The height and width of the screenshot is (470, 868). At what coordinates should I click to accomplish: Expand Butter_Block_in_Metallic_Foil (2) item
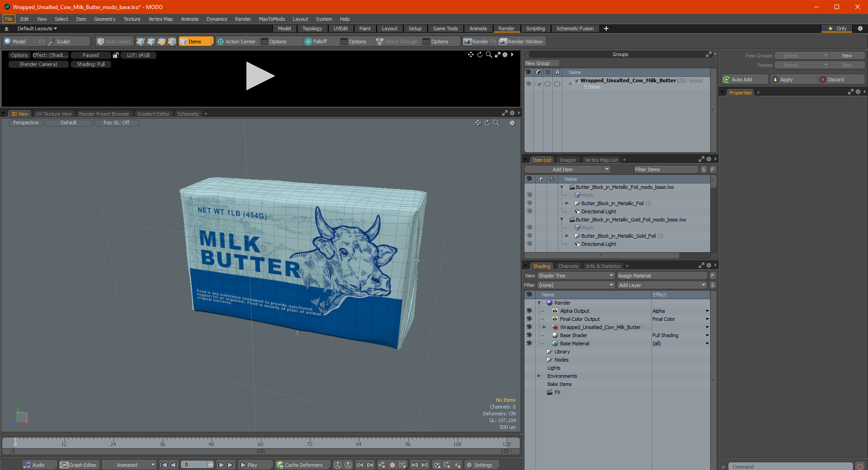pyautogui.click(x=567, y=203)
